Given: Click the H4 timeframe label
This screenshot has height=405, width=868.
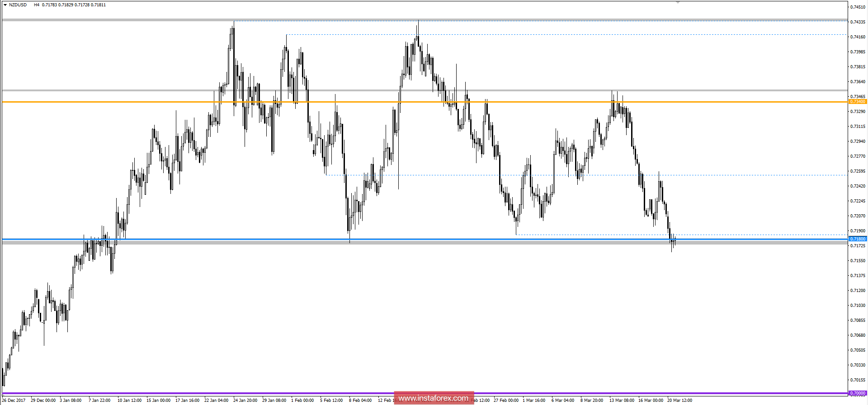Looking at the screenshot, I should (x=37, y=5).
